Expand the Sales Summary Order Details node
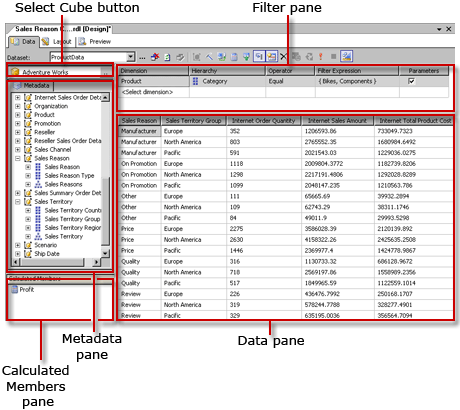 pyautogui.click(x=18, y=193)
